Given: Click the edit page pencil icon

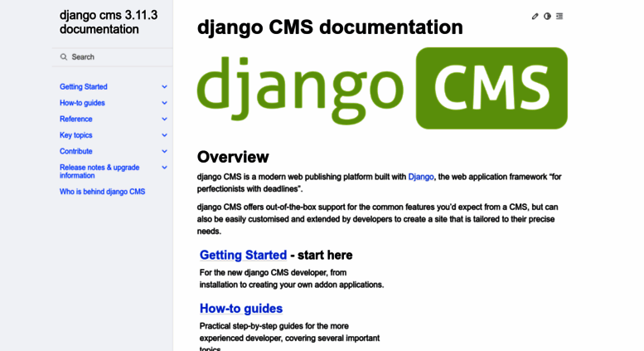Looking at the screenshot, I should coord(535,16).
